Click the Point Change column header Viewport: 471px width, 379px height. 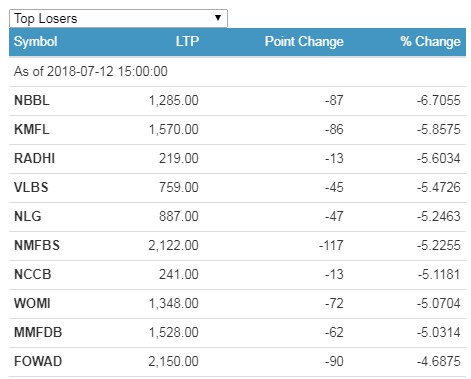304,42
